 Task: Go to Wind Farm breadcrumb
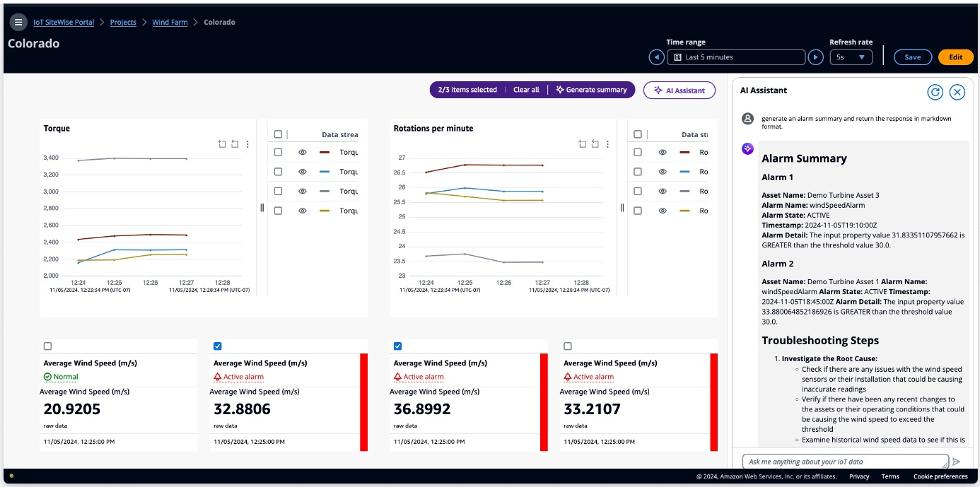coord(170,23)
